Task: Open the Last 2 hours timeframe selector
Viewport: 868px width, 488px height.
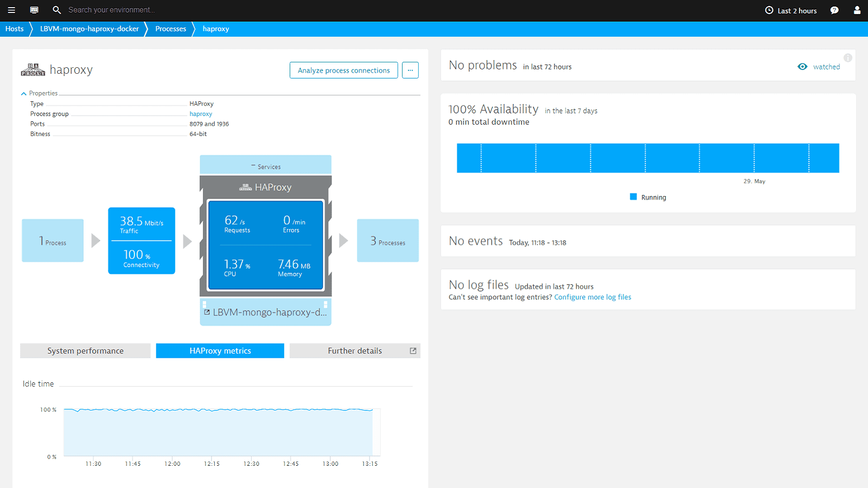Action: pyautogui.click(x=790, y=10)
